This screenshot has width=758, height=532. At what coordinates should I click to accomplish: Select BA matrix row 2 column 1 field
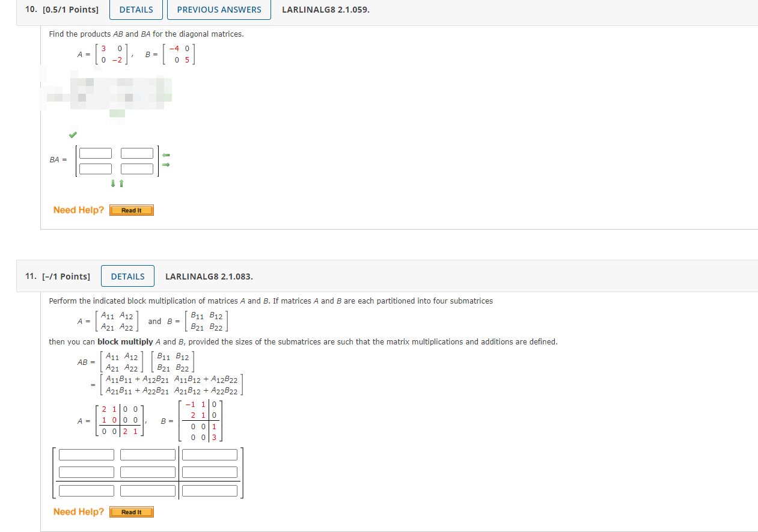click(96, 169)
